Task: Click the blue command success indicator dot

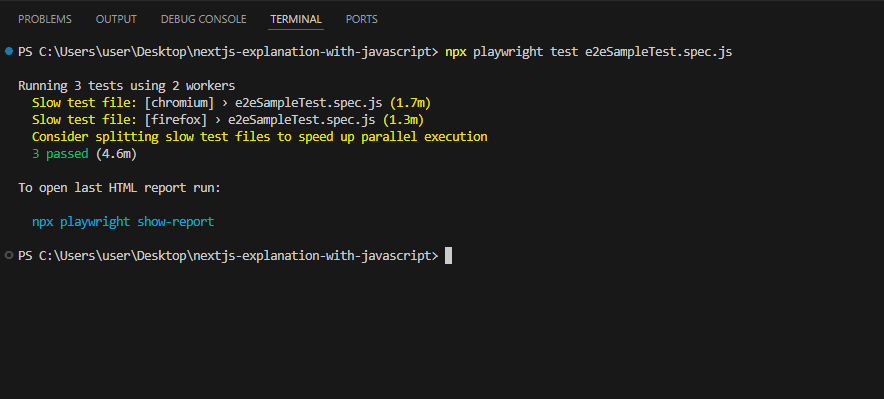Action: pyautogui.click(x=8, y=52)
